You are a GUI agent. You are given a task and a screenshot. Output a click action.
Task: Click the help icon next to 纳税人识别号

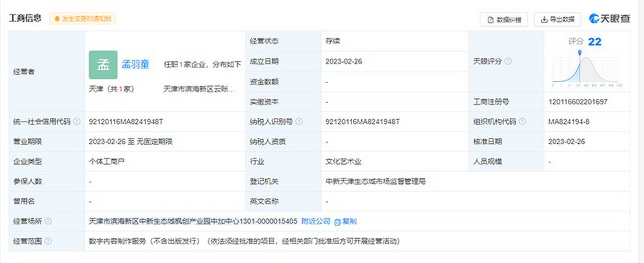tap(299, 122)
